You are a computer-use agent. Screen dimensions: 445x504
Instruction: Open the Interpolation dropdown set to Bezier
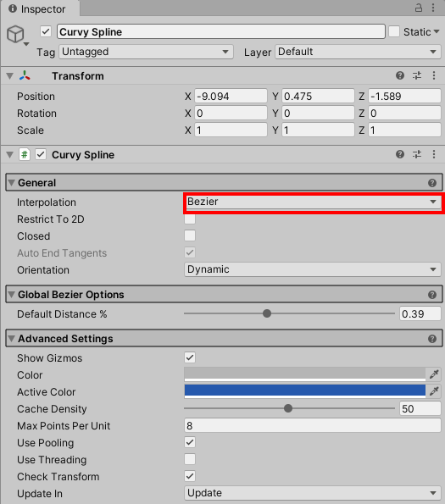click(x=314, y=202)
